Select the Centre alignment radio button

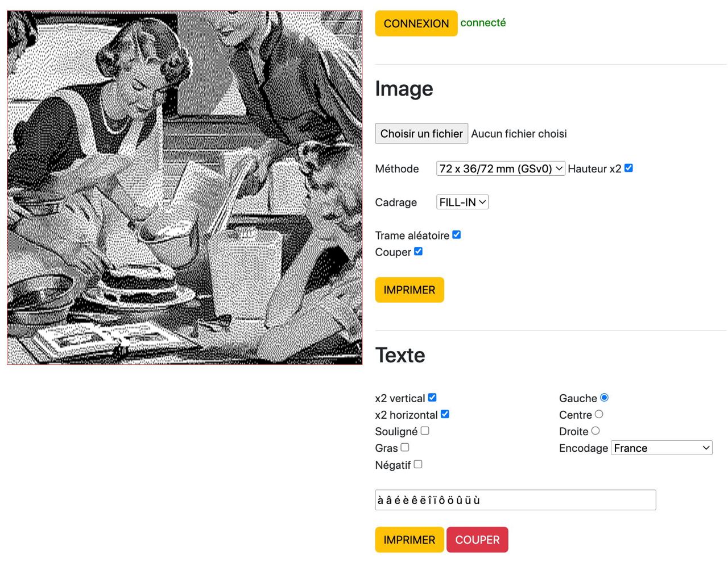599,414
